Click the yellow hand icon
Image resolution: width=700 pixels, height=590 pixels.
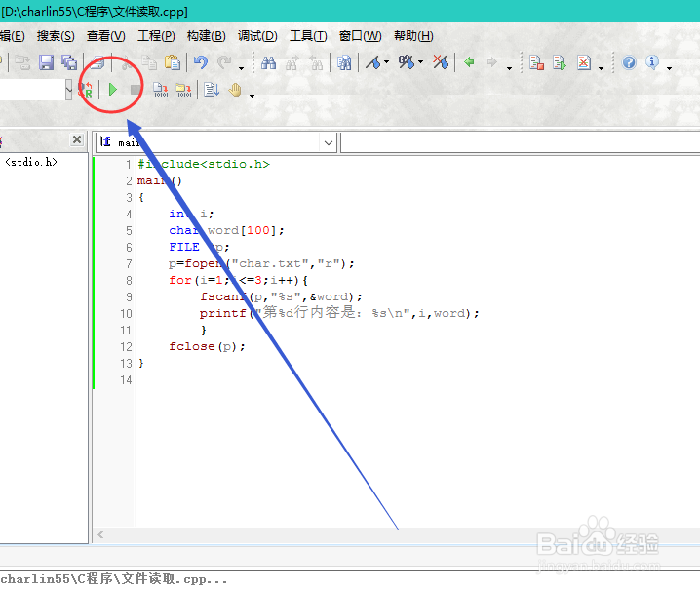(x=235, y=90)
